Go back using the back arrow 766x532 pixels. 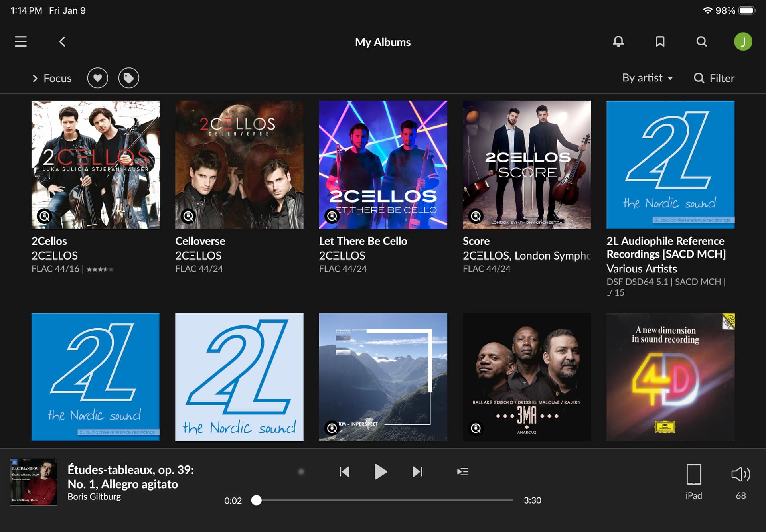pyautogui.click(x=62, y=41)
